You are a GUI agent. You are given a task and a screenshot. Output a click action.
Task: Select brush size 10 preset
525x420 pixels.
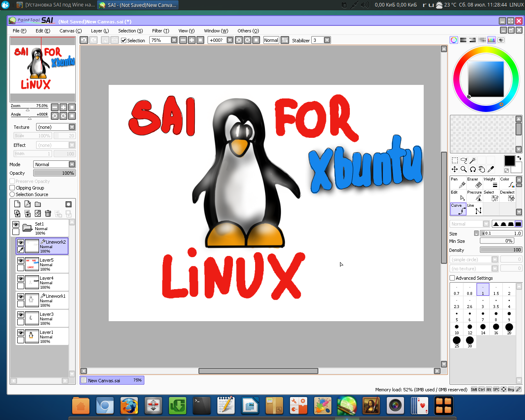click(457, 329)
